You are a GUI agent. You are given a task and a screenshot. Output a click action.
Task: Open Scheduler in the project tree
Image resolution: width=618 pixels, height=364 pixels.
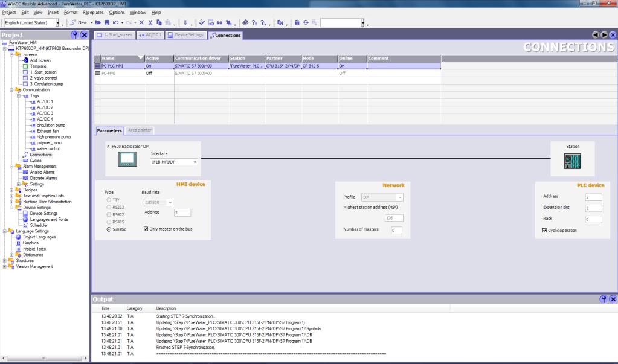39,225
